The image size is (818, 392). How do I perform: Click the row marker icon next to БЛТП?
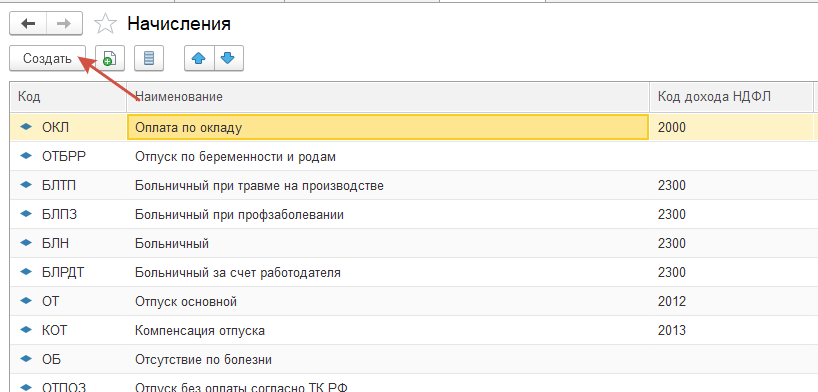pos(26,185)
